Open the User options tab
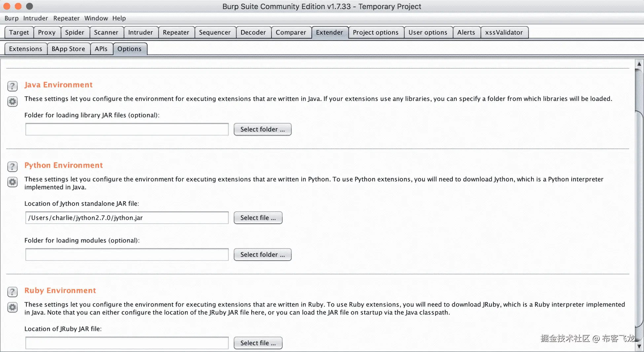Screen dimensions: 644x352 (428, 32)
